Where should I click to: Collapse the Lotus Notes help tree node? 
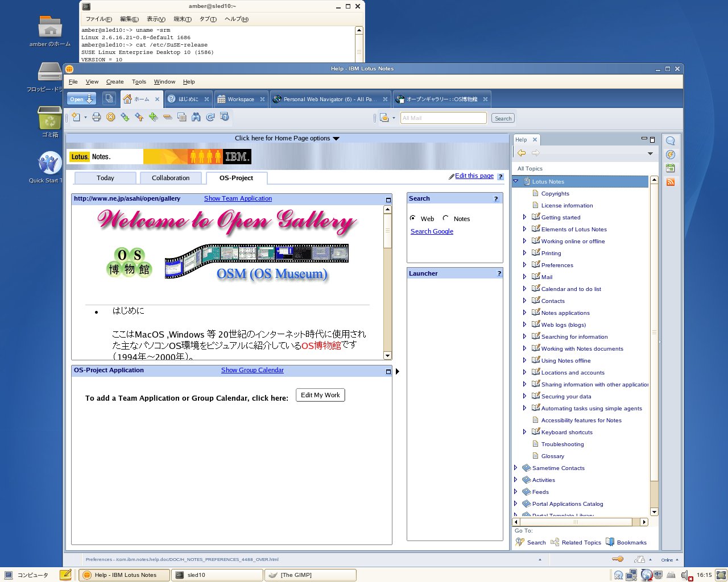click(x=516, y=181)
